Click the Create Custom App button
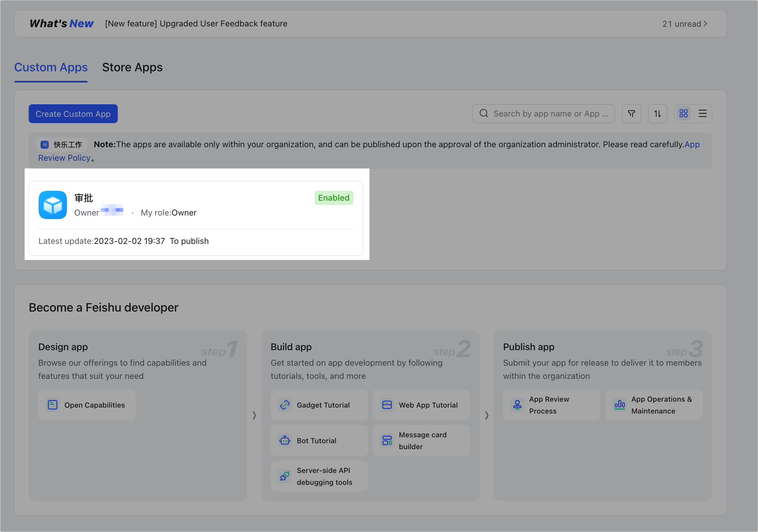 click(x=73, y=114)
